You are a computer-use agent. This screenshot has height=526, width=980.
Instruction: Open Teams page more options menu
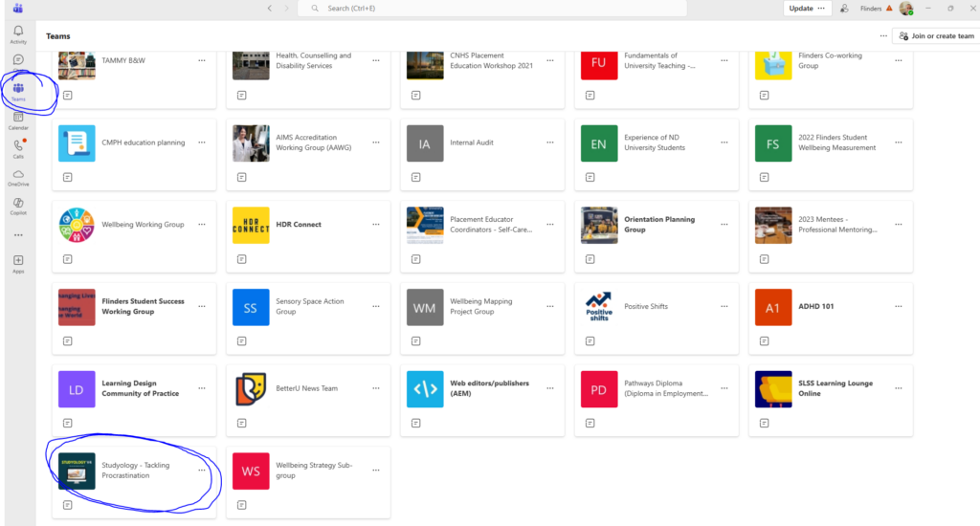882,36
